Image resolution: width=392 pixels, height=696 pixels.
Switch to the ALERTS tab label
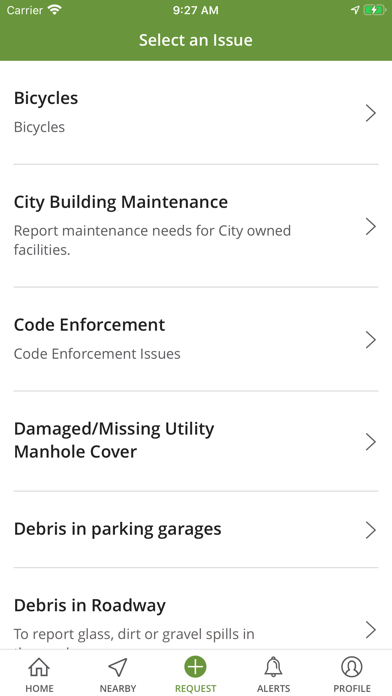[x=273, y=688]
